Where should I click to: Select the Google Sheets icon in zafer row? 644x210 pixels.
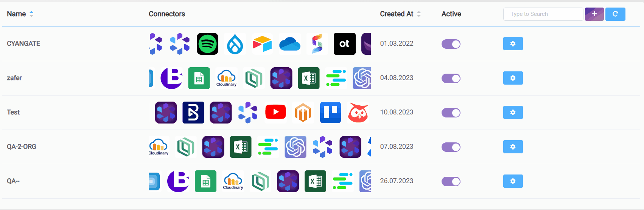click(x=199, y=78)
